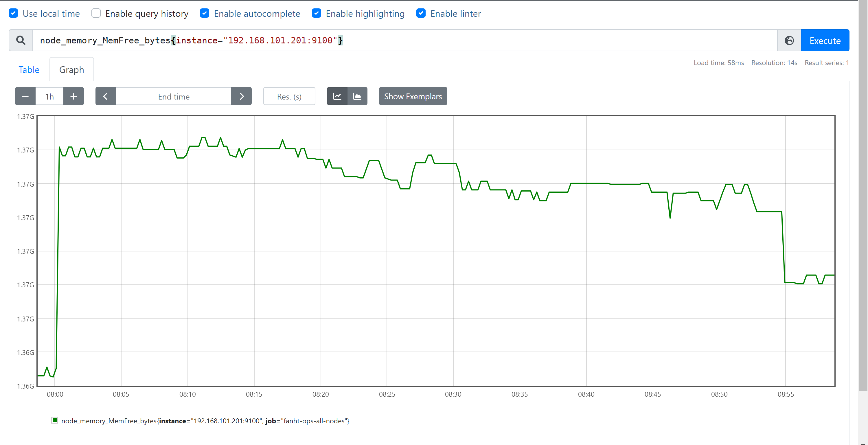Enable the query history checkbox
868x445 pixels.
click(x=96, y=13)
